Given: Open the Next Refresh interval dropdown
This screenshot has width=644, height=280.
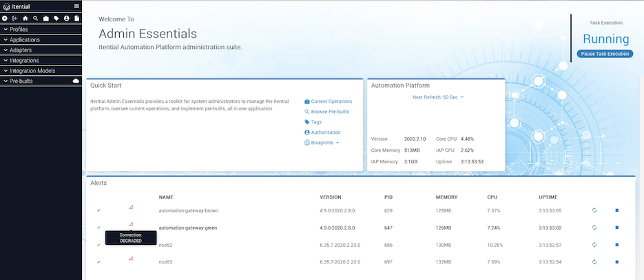Looking at the screenshot, I should click(438, 97).
